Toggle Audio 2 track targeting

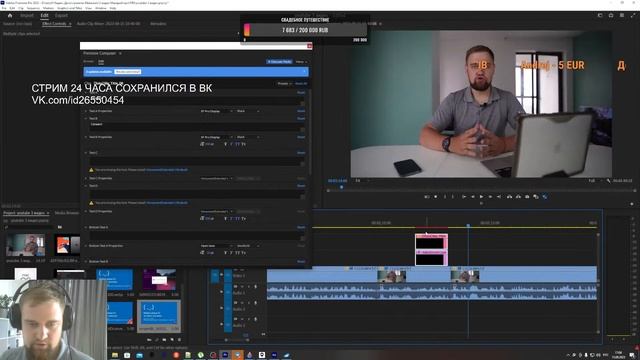228,309
